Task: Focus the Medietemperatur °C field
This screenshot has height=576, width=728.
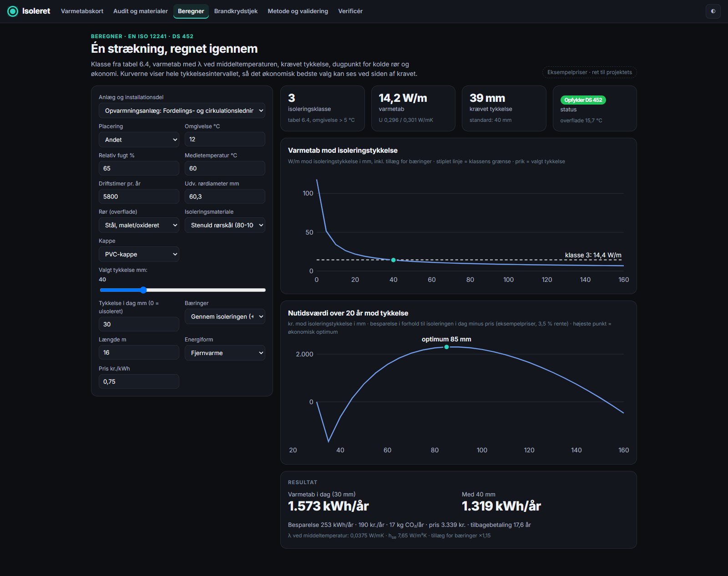Action: [225, 168]
